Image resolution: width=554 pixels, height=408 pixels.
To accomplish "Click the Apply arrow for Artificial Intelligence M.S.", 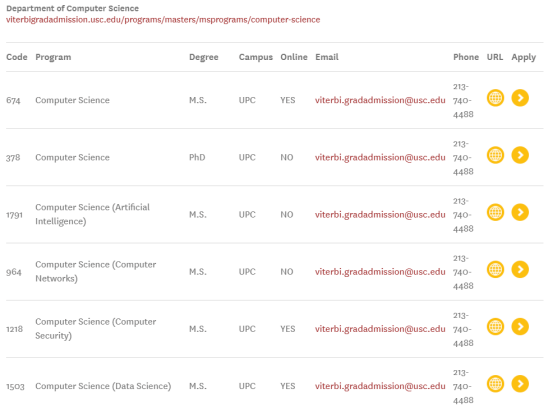I will tap(520, 212).
